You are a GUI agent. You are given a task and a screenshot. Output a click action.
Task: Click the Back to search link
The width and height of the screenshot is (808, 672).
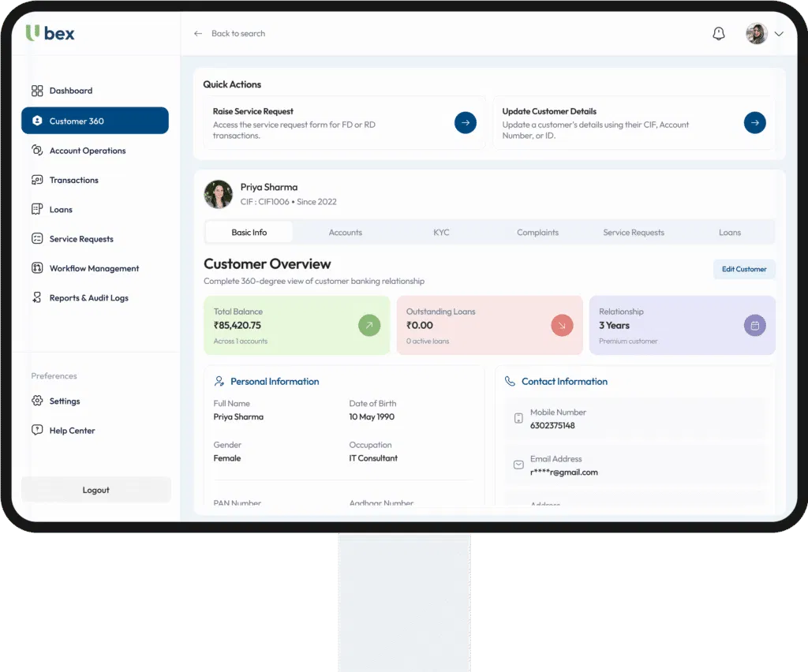238,34
